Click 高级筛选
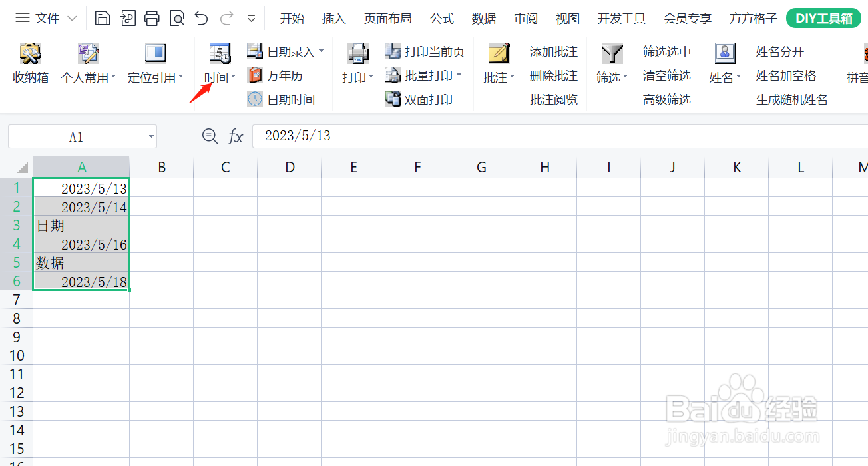The width and height of the screenshot is (868, 466). 667,99
